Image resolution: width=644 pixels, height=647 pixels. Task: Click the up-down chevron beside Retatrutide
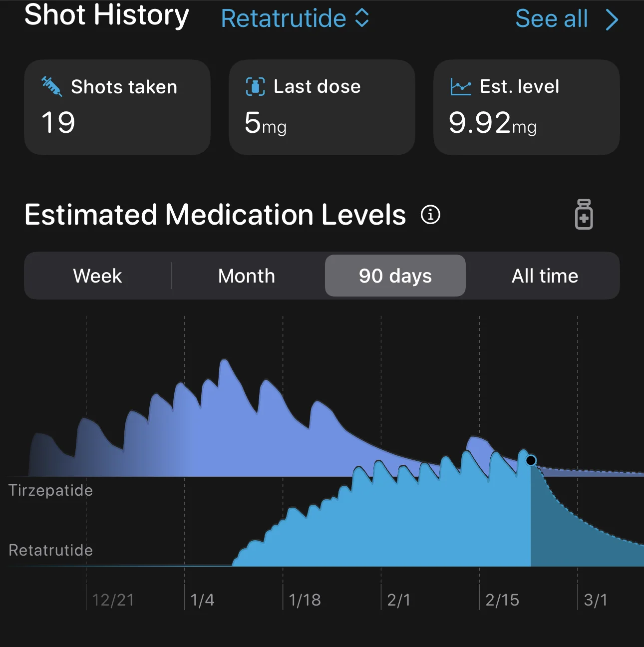(x=362, y=18)
